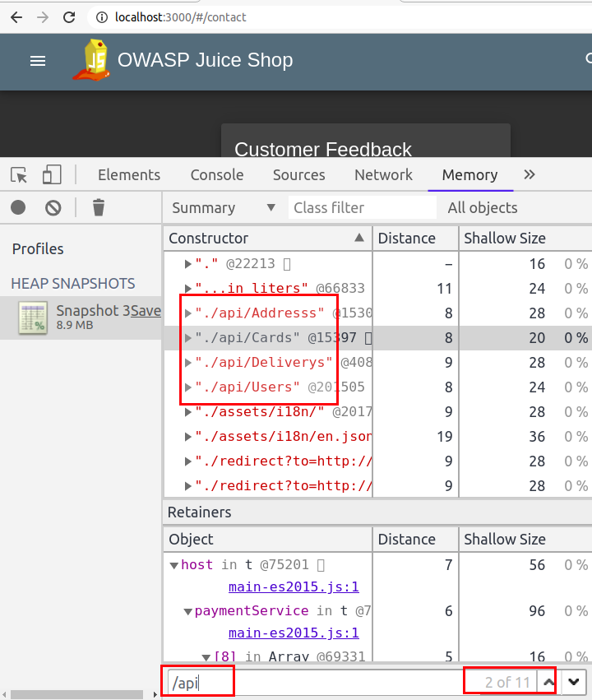Click the browser address bar URL
The height and width of the screenshot is (700, 592).
coord(180,17)
